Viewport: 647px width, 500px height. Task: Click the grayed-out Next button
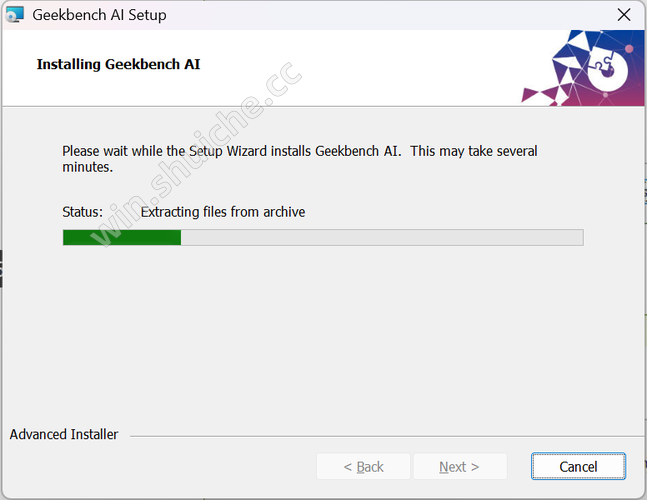[460, 466]
